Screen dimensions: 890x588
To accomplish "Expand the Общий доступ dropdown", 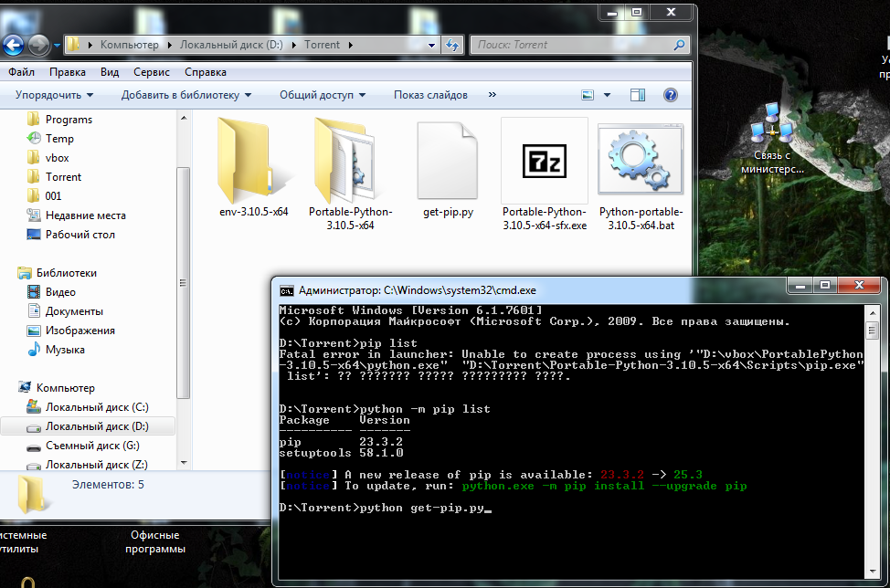I will pyautogui.click(x=322, y=95).
